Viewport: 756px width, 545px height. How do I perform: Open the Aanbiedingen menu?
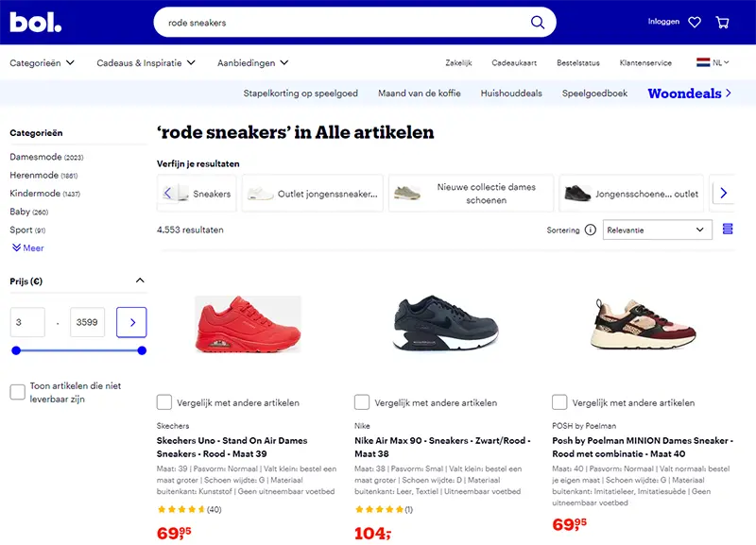[252, 63]
